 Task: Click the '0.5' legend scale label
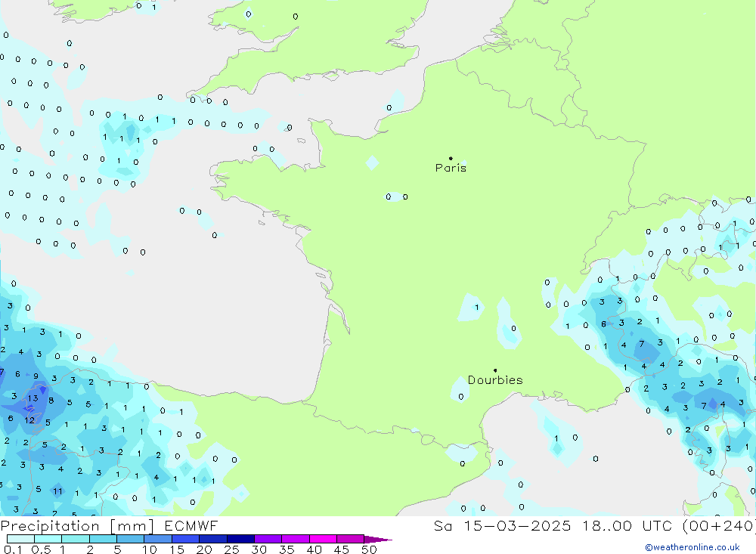point(41,549)
